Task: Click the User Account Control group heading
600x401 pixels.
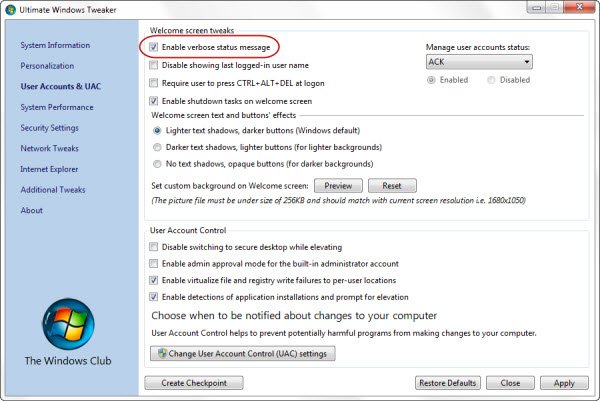Action: [x=188, y=230]
